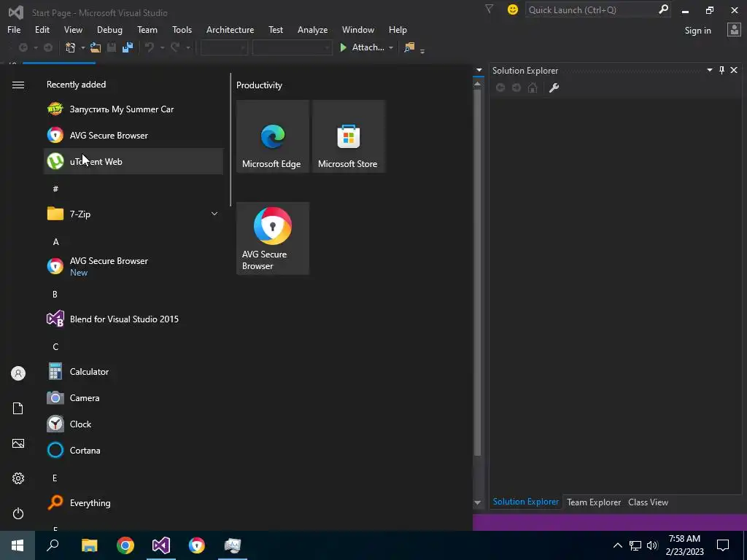Switch to Visual Studio taskbar icon
Viewport: 747px width, 560px height.
161,545
